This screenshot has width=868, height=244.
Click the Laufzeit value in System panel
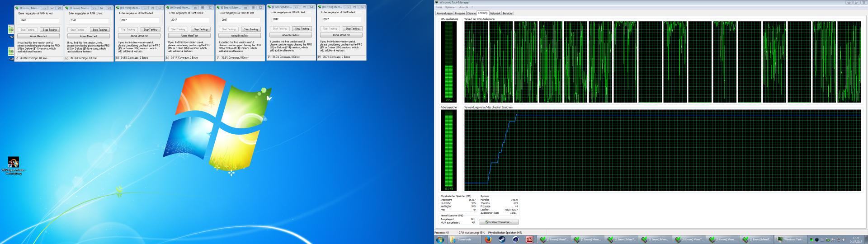coord(513,210)
